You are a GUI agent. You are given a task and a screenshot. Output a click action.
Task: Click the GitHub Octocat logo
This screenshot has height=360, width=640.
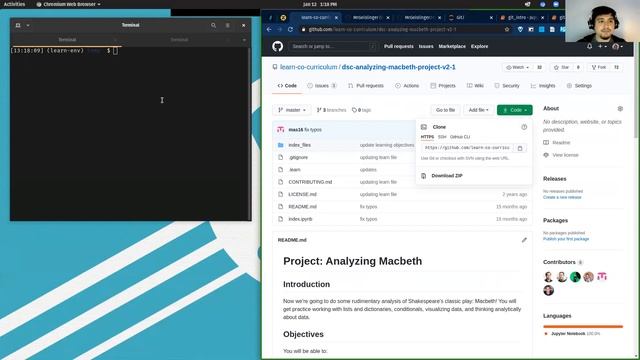pos(278,46)
